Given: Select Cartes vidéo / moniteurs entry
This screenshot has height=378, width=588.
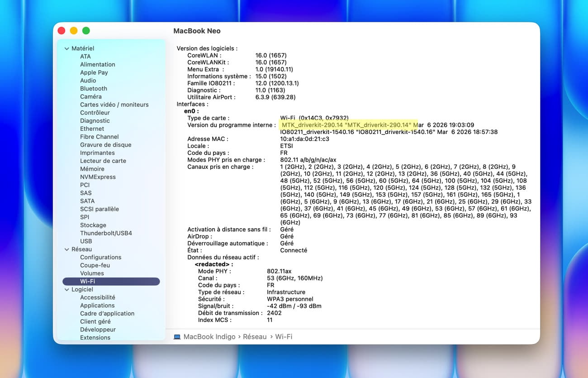Looking at the screenshot, I should [114, 105].
